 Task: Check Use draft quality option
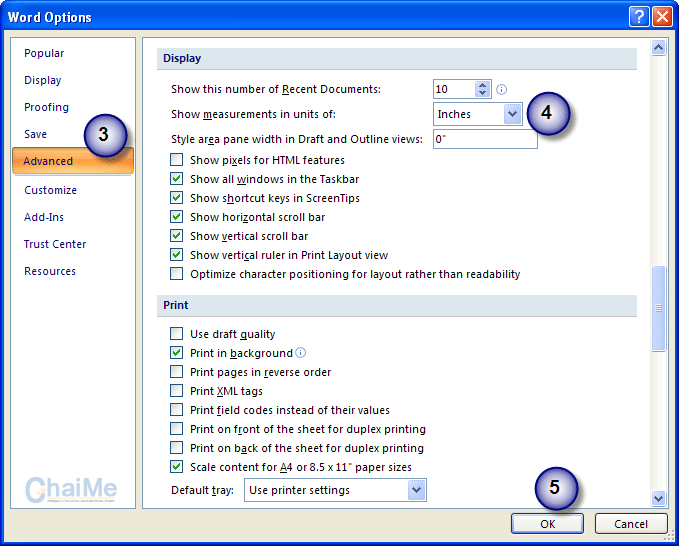pos(177,334)
